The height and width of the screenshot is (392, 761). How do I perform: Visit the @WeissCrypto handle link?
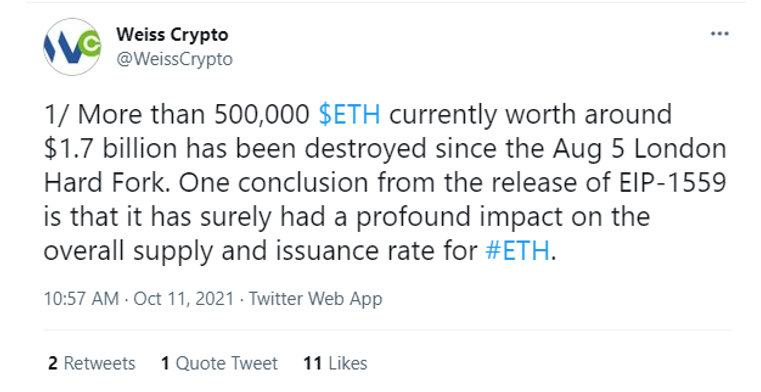click(175, 59)
